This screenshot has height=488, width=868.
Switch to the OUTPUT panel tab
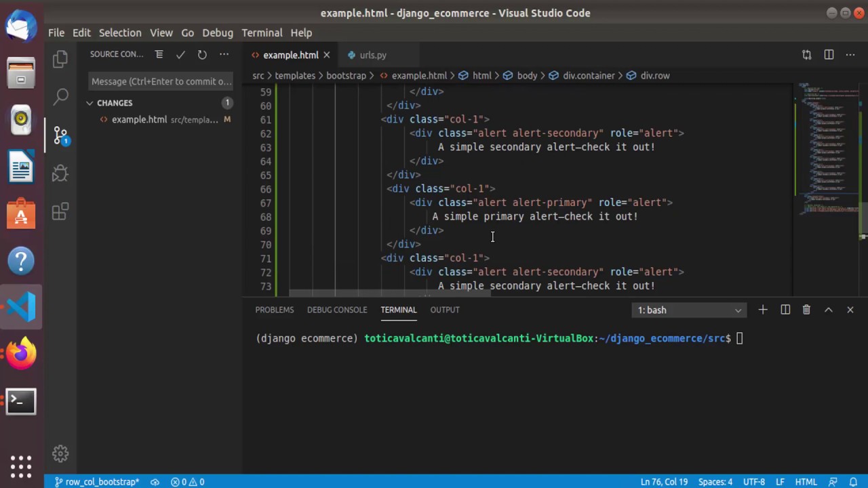[x=445, y=310]
